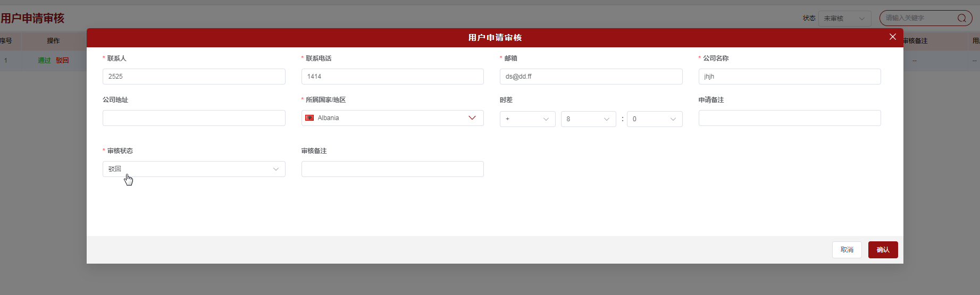Click the 驳回 link in table row

62,61
